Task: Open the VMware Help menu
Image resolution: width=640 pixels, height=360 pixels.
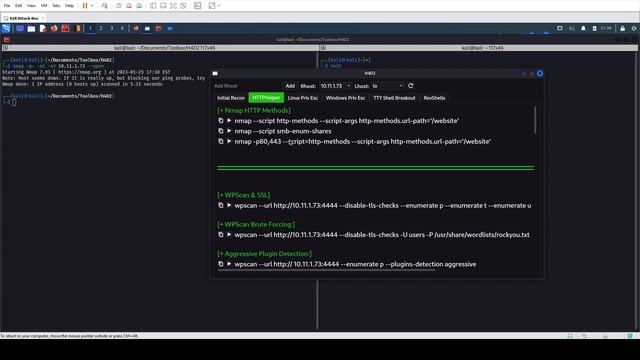Action: (69, 6)
